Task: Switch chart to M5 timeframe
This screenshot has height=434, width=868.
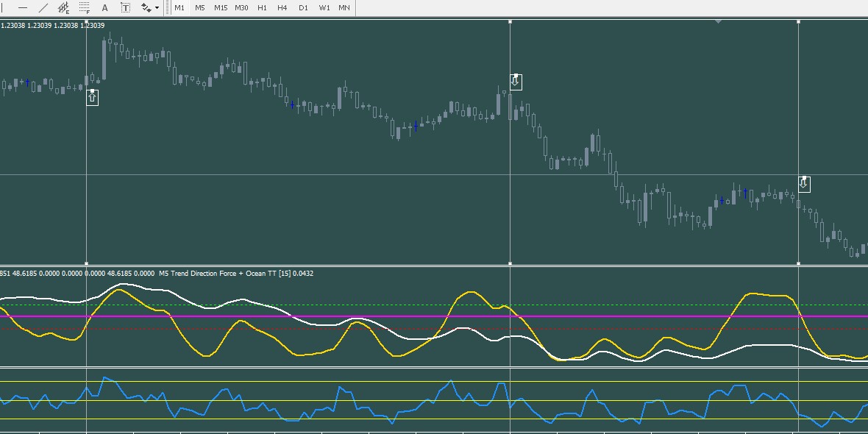Action: pos(200,8)
